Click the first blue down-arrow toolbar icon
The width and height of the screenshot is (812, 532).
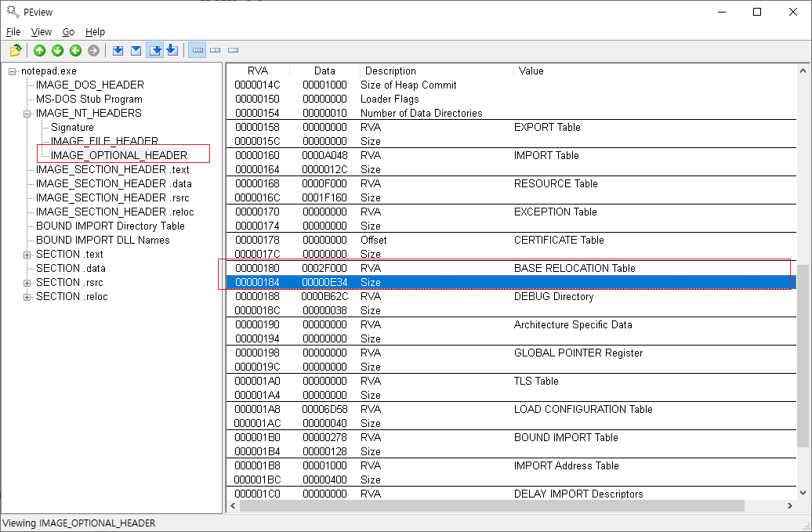[x=118, y=50]
